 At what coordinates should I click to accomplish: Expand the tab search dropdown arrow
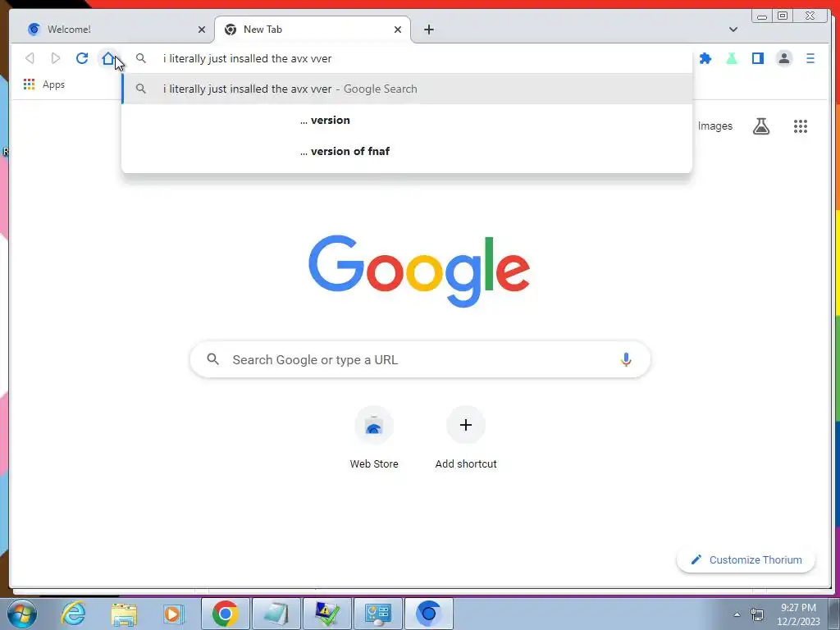[733, 30]
